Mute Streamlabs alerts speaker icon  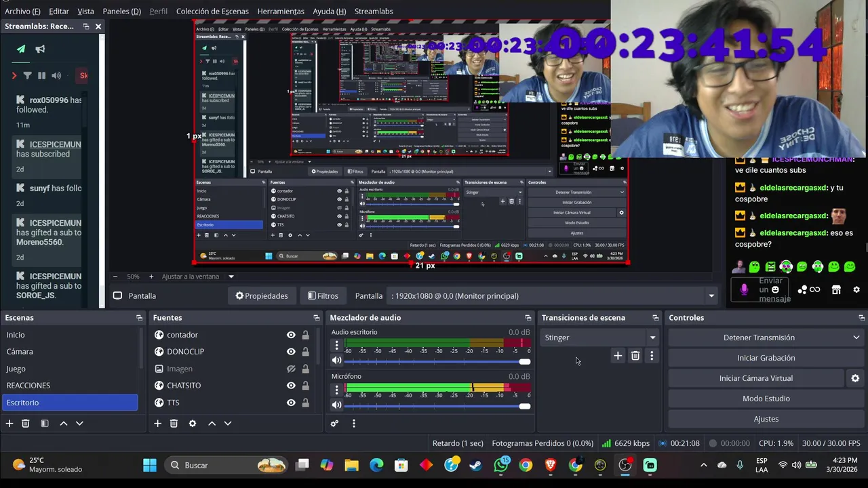[56, 75]
